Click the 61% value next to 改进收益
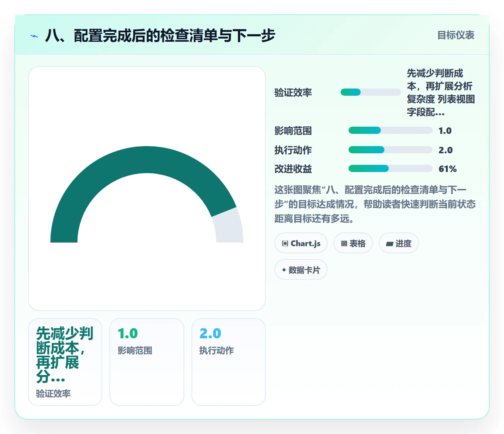504x434 pixels. 447,169
